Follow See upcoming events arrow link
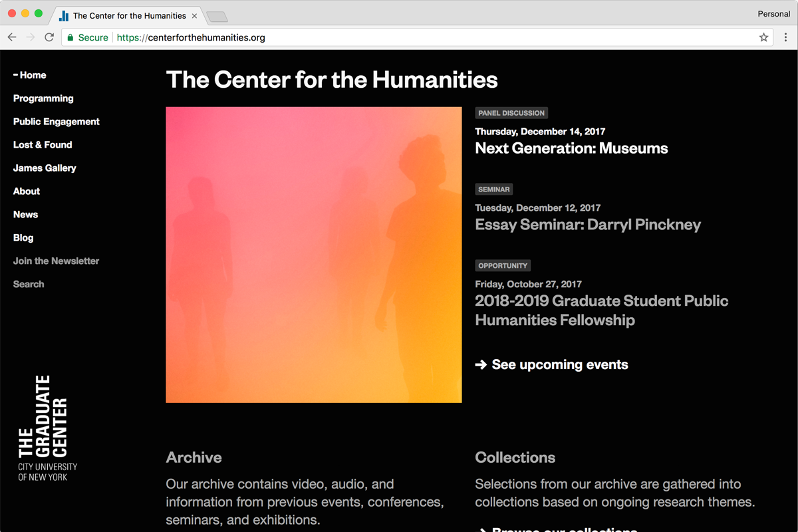The height and width of the screenshot is (532, 798). click(551, 364)
